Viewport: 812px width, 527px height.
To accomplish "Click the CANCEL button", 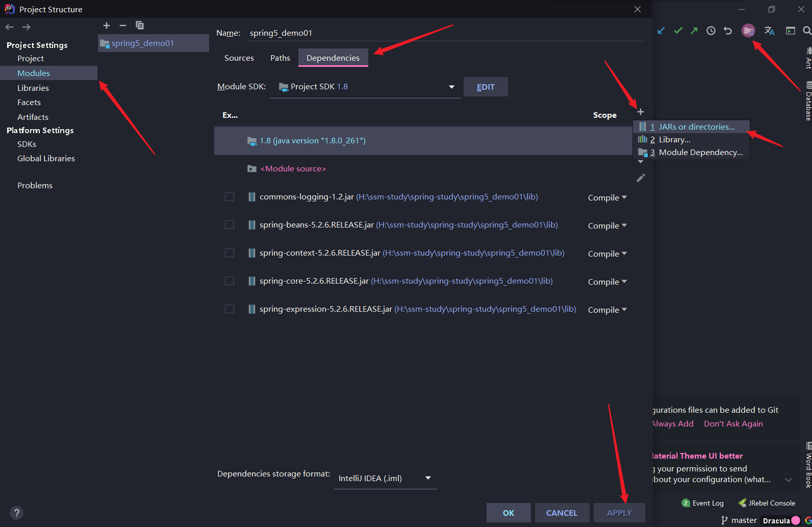I will (562, 513).
